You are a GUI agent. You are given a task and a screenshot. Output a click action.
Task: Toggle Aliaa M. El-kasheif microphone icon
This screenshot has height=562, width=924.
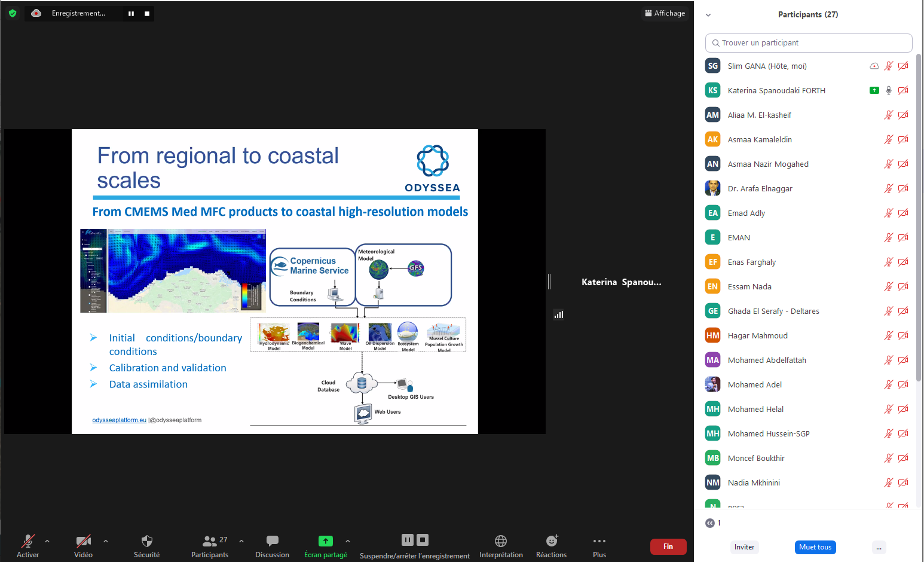[x=889, y=115]
